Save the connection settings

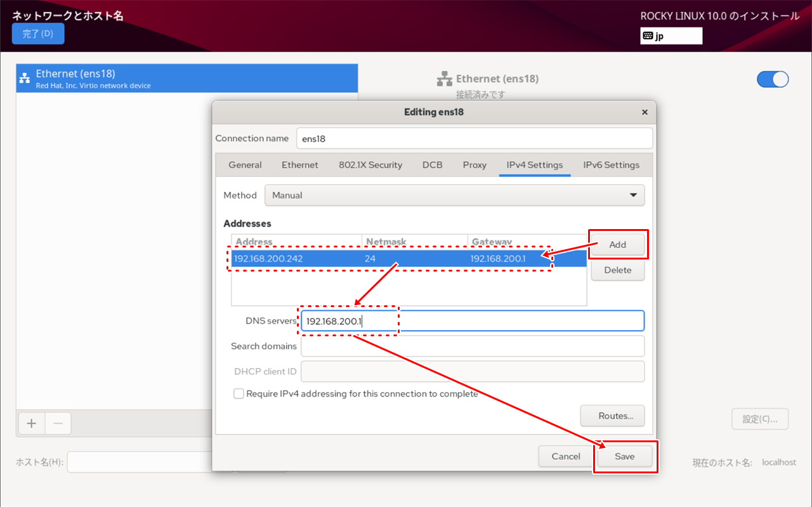[624, 456]
